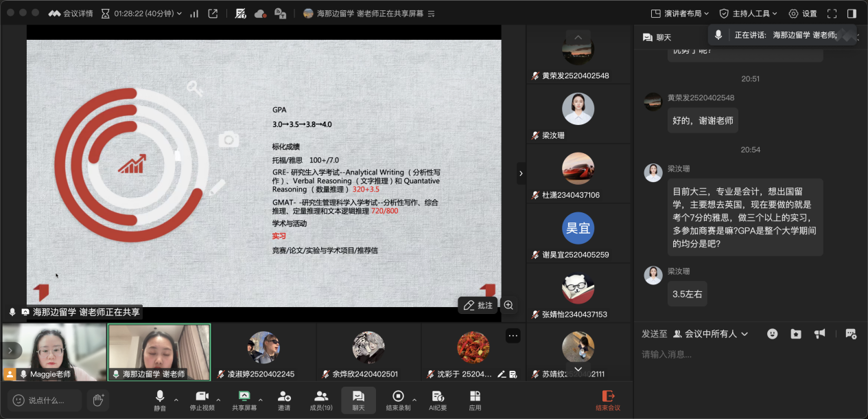Image resolution: width=868 pixels, height=419 pixels.
Task: Toggle 停止视频 to turn off camera
Action: (202, 400)
